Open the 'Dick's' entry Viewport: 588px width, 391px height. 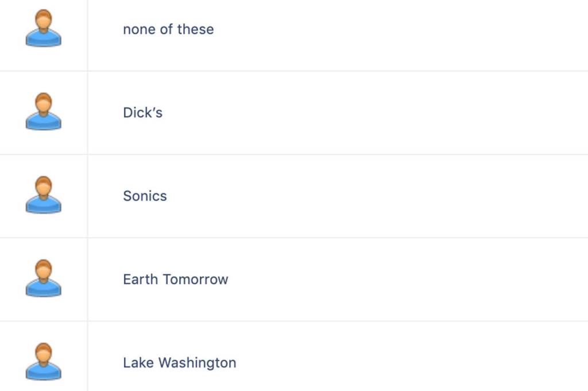(x=142, y=113)
